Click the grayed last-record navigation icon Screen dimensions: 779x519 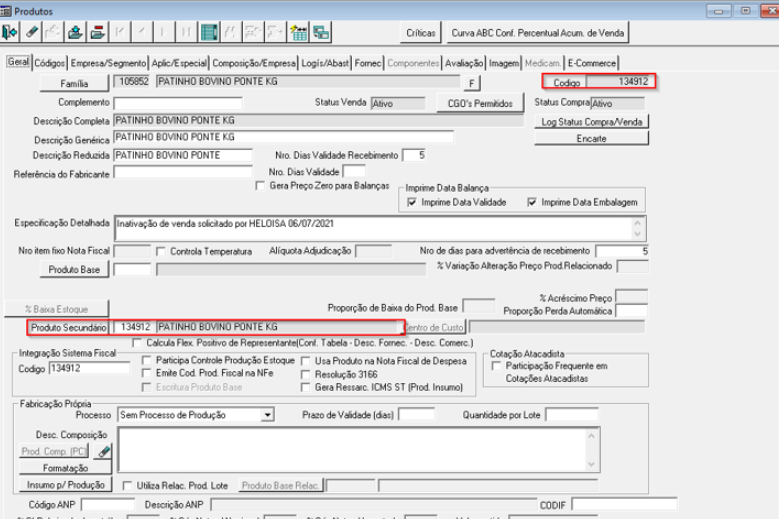[186, 32]
